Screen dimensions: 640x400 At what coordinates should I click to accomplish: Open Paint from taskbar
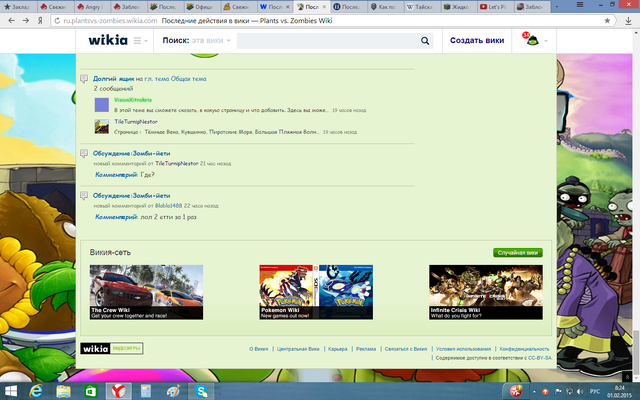point(173,391)
